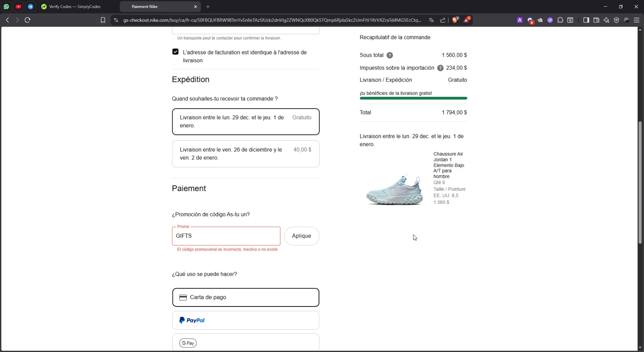Click the help icon beside Impuestos sobre la importación
The height and width of the screenshot is (352, 644).
point(440,68)
